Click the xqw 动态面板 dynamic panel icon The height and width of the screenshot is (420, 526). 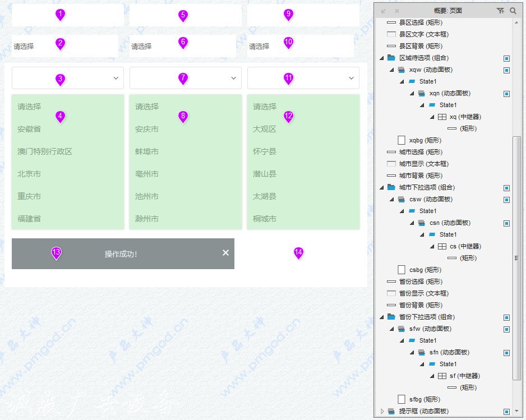click(x=400, y=70)
